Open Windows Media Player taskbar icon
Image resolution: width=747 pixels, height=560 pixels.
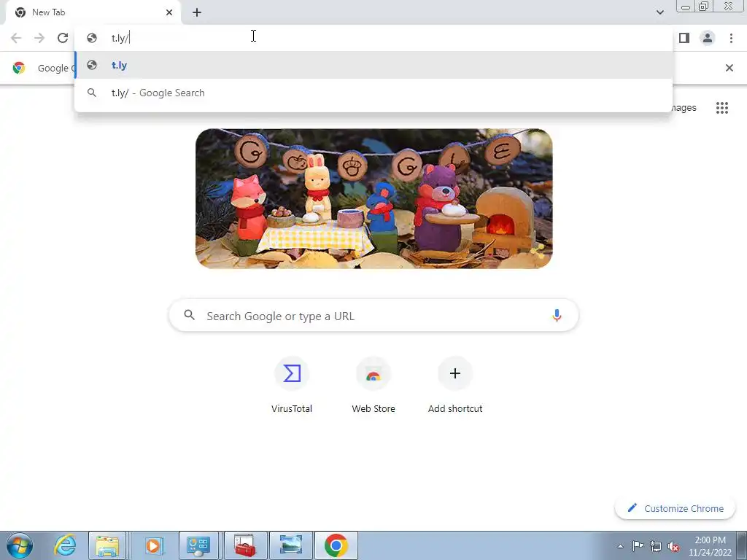[x=152, y=545]
